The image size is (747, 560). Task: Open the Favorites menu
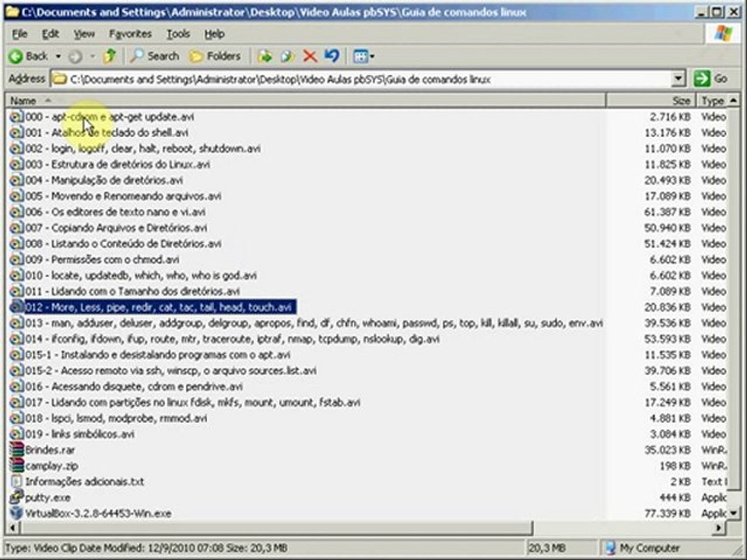click(130, 33)
